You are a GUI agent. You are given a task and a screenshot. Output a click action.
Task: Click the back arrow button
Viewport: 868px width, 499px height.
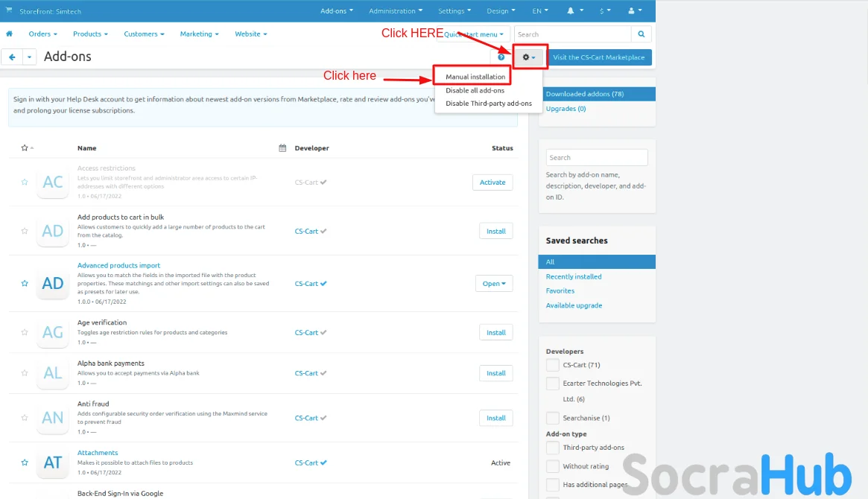[x=12, y=57]
